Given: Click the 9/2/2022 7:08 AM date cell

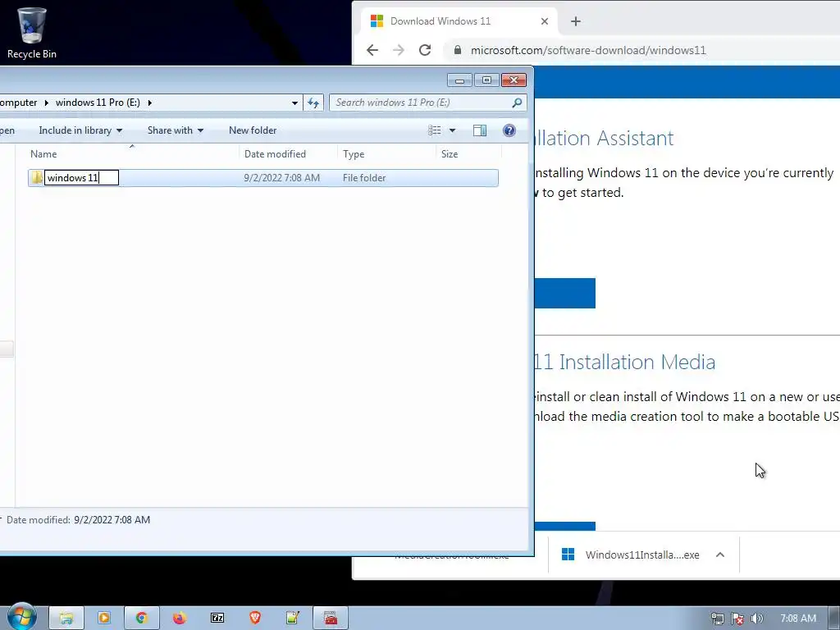Looking at the screenshot, I should 282,178.
